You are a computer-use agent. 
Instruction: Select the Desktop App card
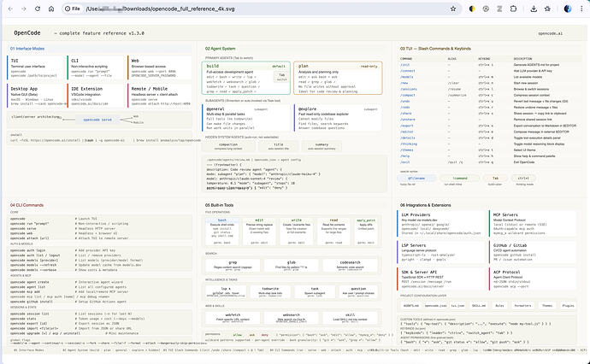click(36, 96)
